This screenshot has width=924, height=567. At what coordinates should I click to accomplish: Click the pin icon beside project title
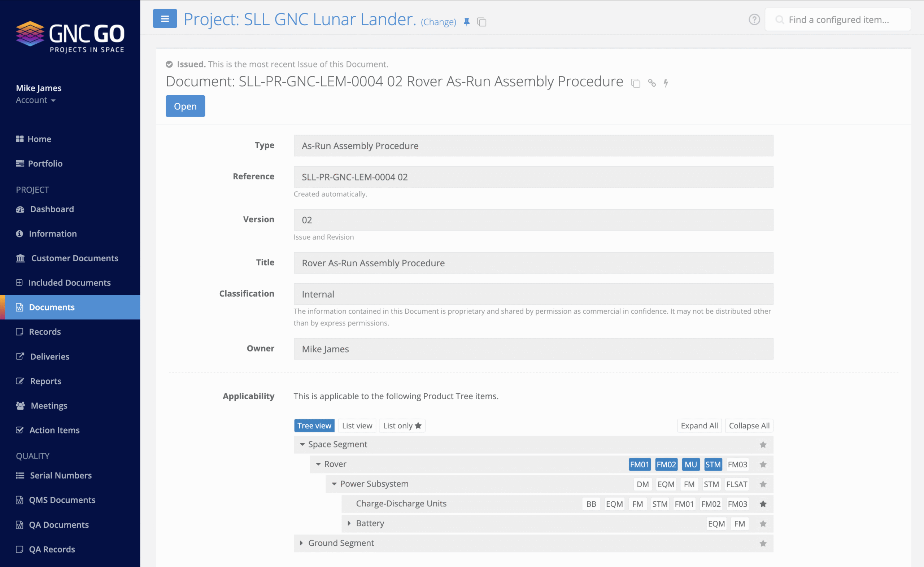coord(466,22)
